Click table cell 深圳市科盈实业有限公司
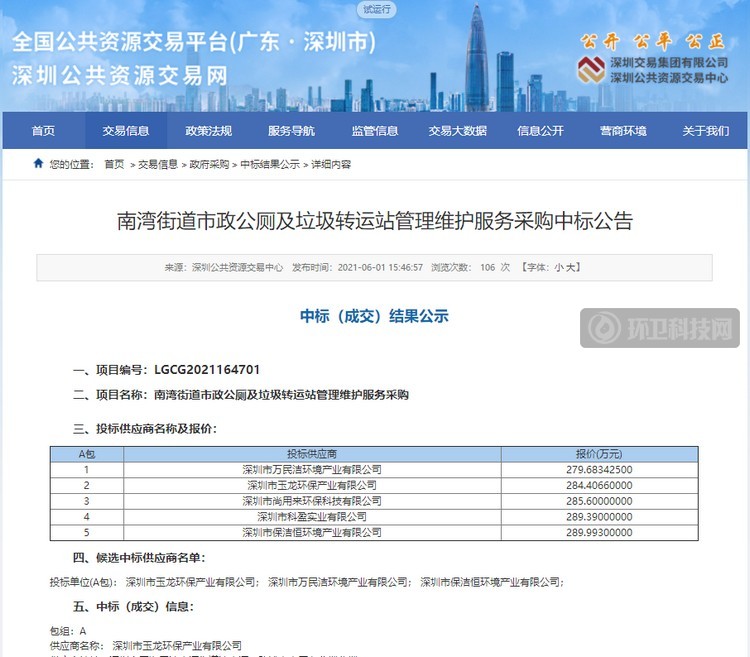The width and height of the screenshot is (750, 657). pyautogui.click(x=312, y=517)
